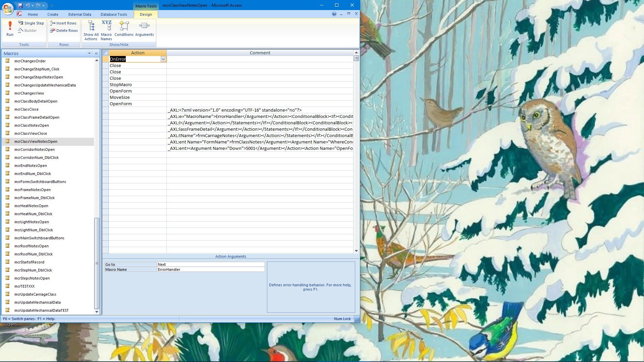Click the Run macro icon
Image resolution: width=644 pixels, height=362 pixels.
click(10, 28)
